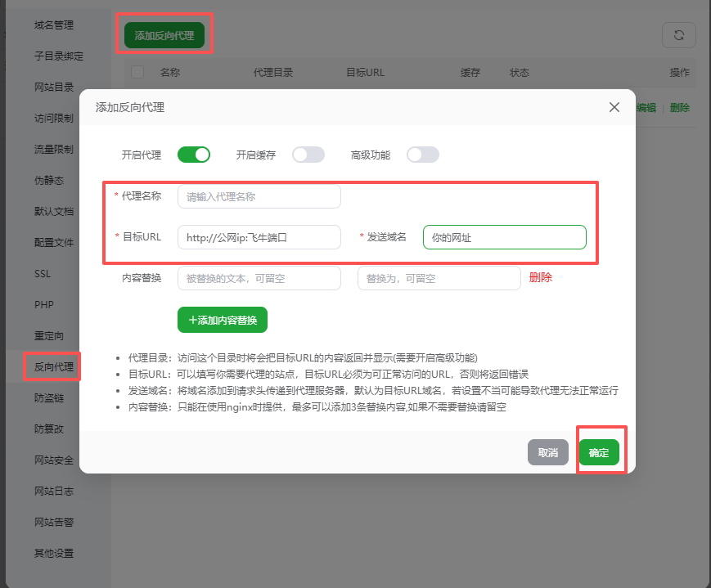Viewport: 711px width, 588px height.
Task: Enable the 开启缓存 cache switch
Action: [308, 154]
